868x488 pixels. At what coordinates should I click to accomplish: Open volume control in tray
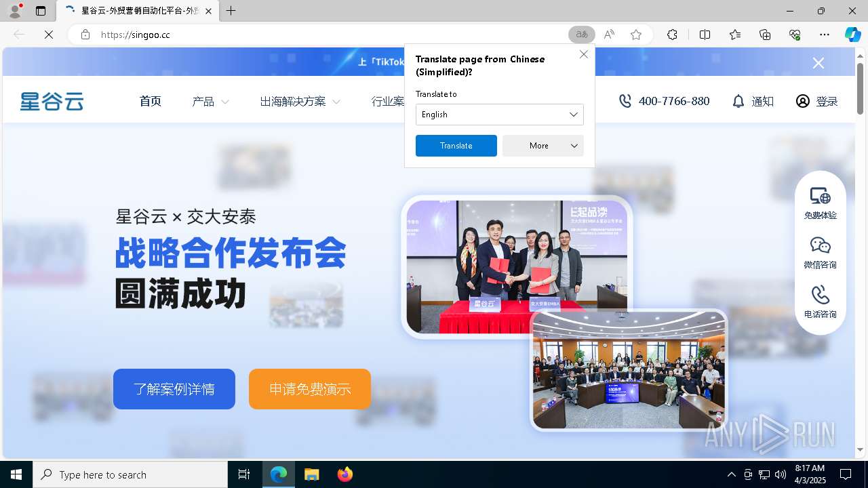tap(780, 474)
